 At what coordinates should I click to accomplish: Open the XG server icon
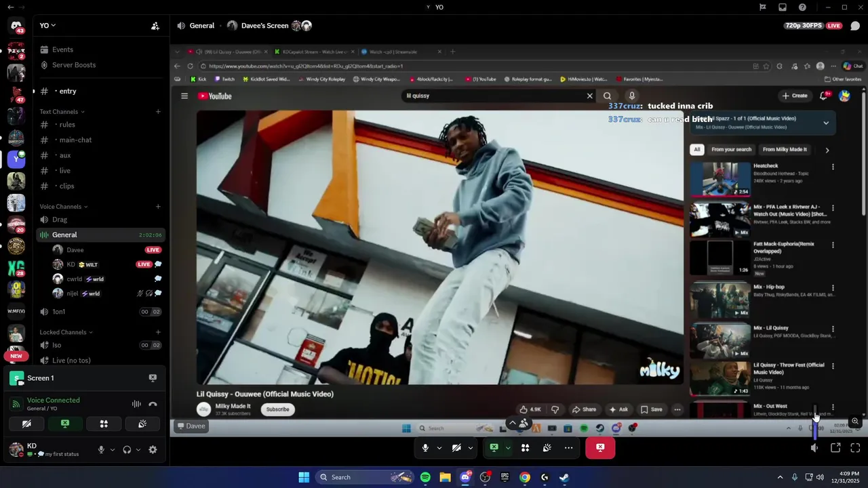(x=16, y=268)
